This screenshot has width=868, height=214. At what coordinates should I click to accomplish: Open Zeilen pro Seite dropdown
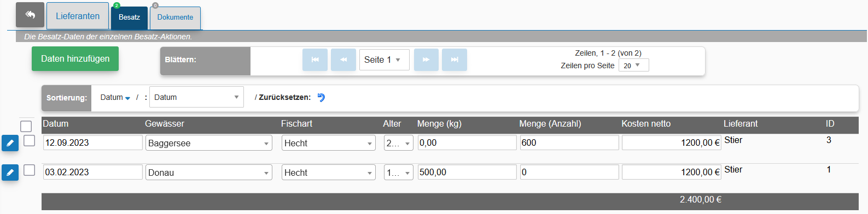(x=633, y=66)
